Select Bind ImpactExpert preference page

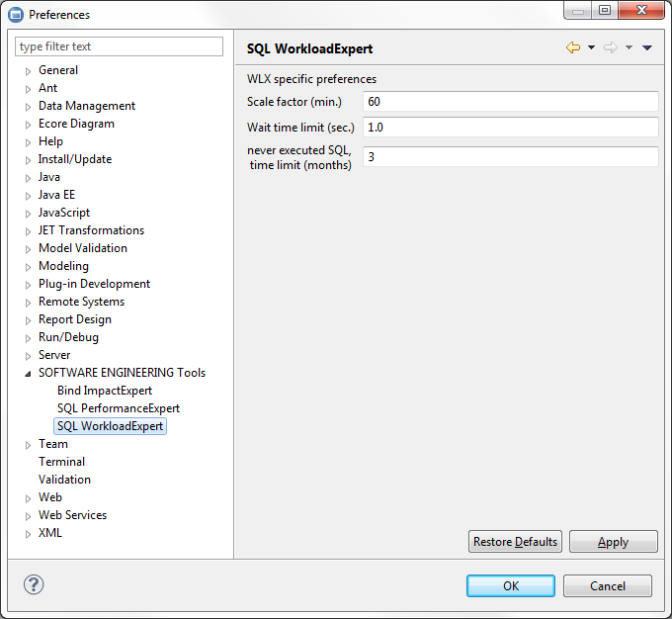tap(104, 391)
